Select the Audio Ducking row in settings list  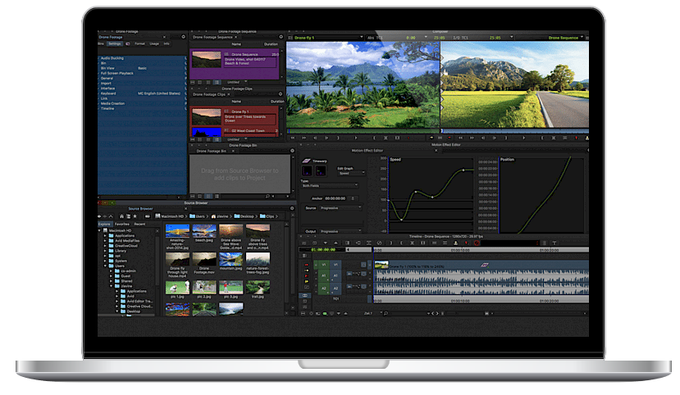(142, 58)
